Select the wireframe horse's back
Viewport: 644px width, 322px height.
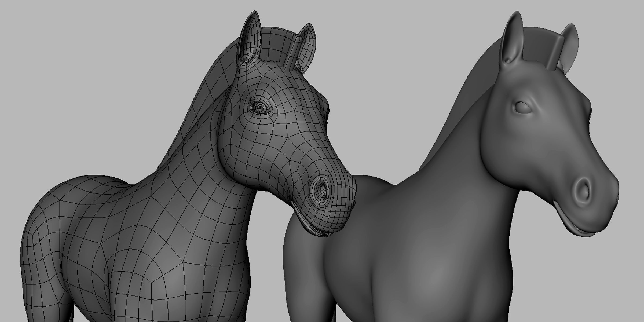[89, 188]
